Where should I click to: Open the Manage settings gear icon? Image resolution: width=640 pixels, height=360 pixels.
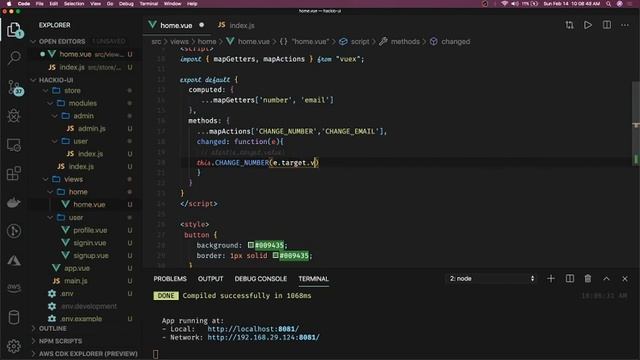14,346
